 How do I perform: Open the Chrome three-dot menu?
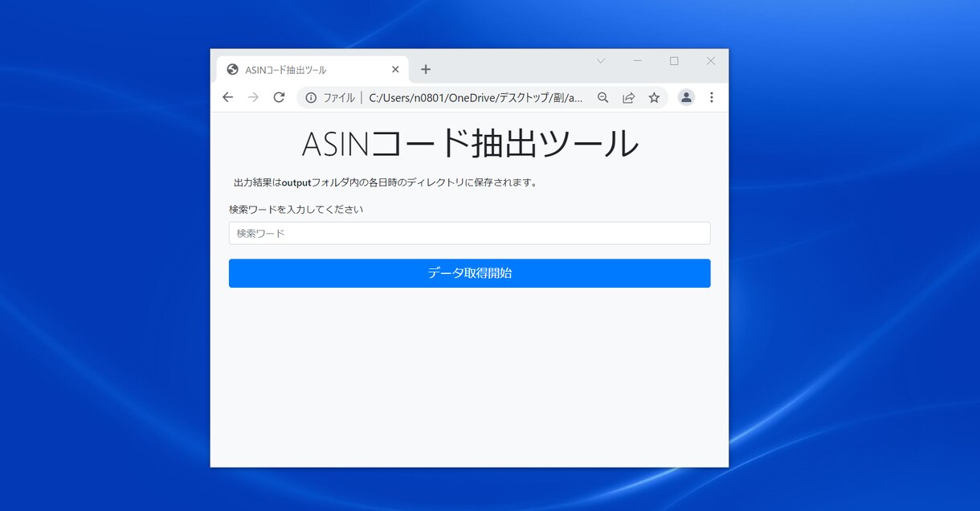point(711,97)
